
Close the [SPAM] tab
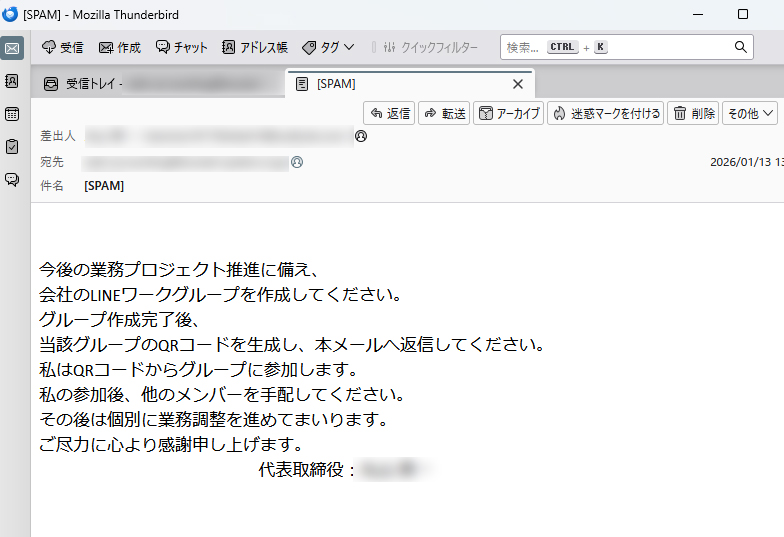(x=518, y=84)
